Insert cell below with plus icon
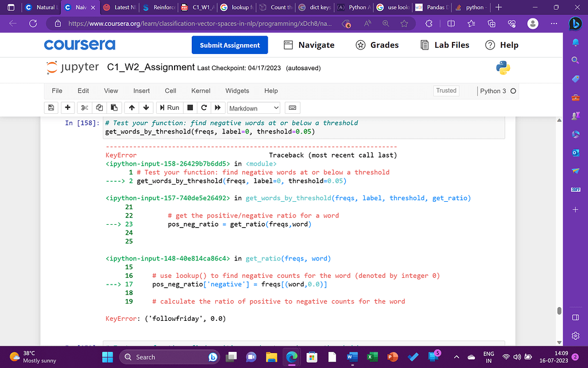Viewport: 588px width, 368px height. (x=68, y=108)
